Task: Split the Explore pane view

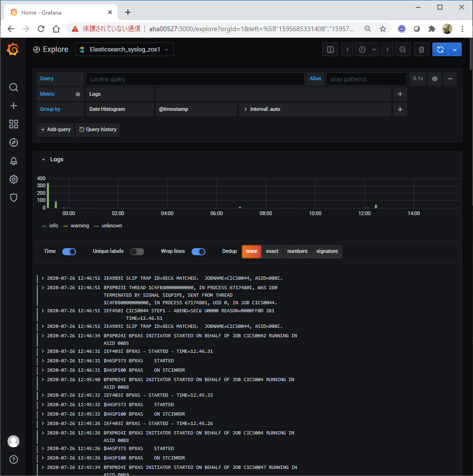Action: point(330,50)
